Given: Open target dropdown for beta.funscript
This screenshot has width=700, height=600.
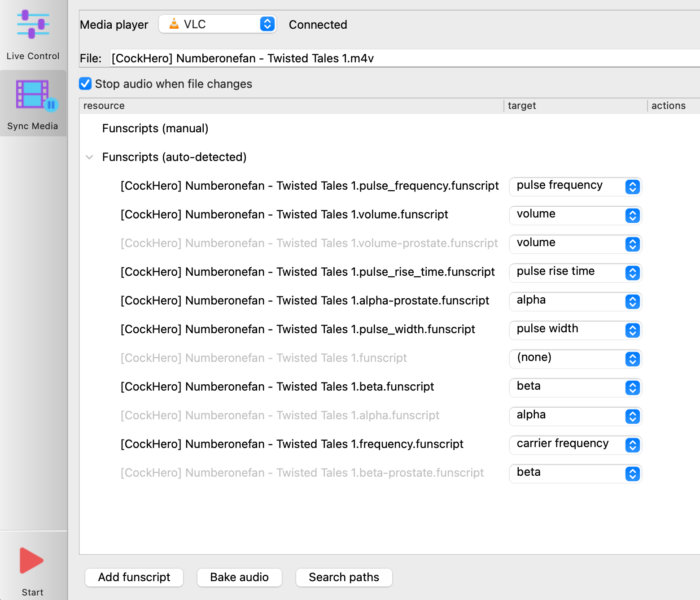Looking at the screenshot, I should (575, 387).
